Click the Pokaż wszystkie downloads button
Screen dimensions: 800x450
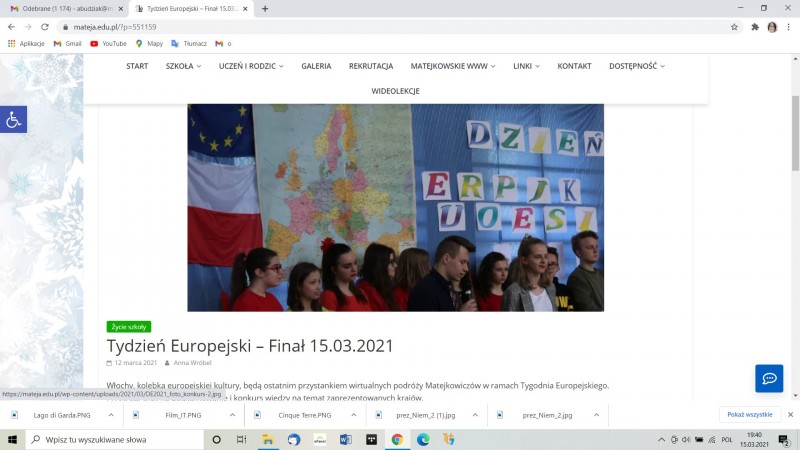coord(749,414)
